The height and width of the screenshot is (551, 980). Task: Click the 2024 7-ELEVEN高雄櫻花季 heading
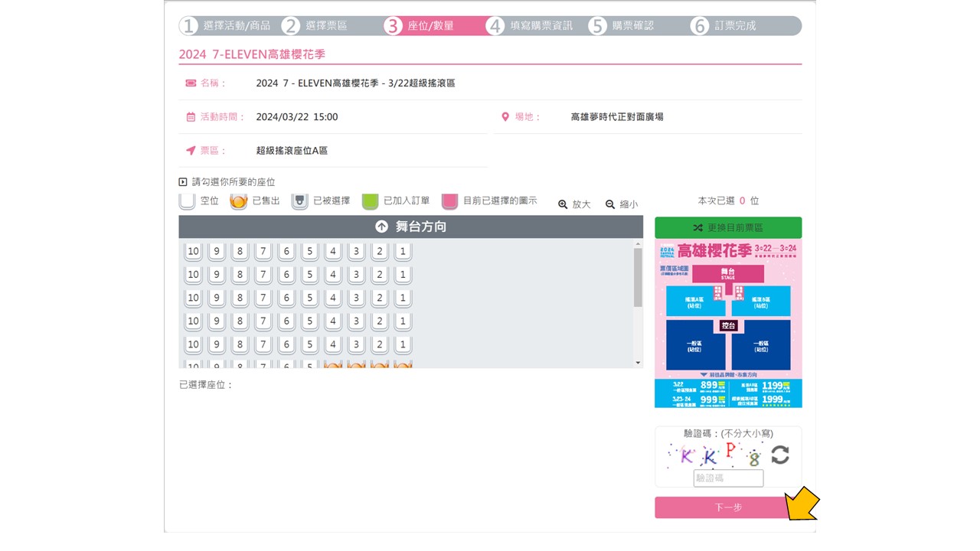point(253,55)
